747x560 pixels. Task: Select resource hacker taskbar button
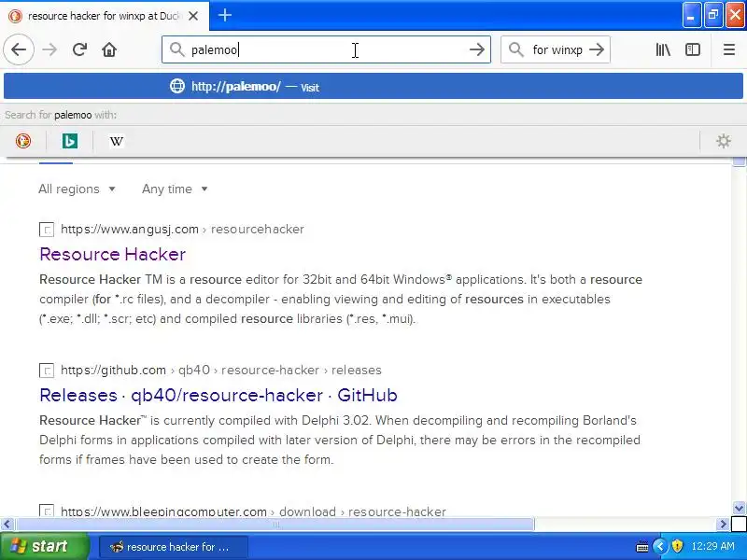(174, 547)
